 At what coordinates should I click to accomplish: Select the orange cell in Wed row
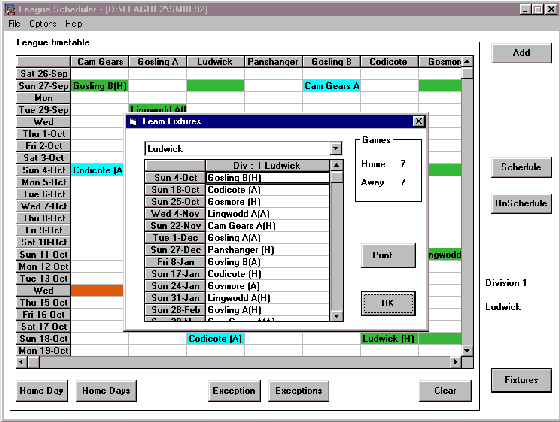97,291
